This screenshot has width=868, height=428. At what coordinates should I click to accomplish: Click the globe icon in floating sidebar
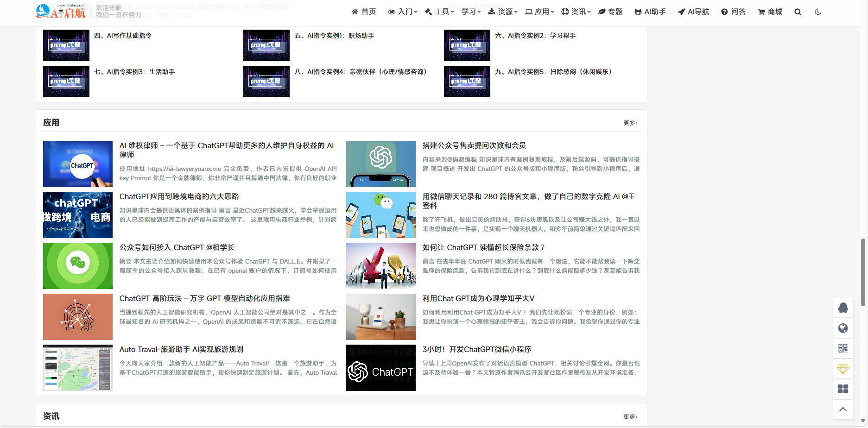pos(843,328)
